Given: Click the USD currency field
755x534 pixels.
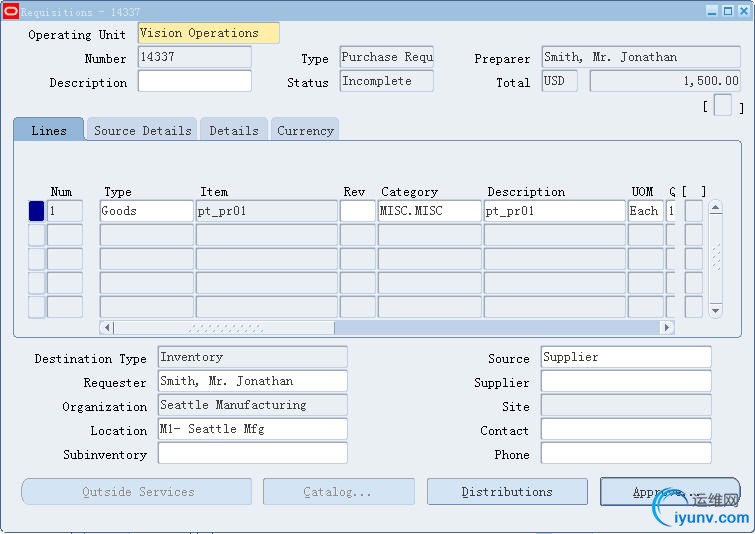Looking at the screenshot, I should [560, 81].
